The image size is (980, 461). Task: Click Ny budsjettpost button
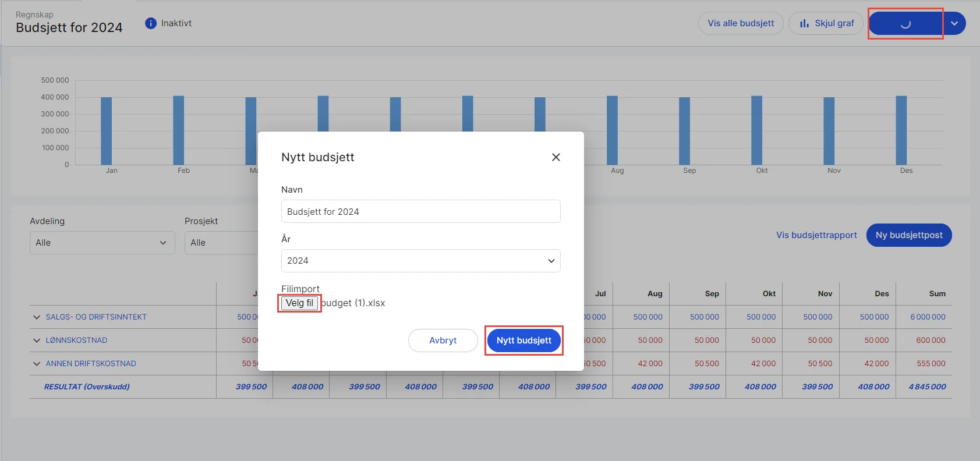click(x=908, y=235)
